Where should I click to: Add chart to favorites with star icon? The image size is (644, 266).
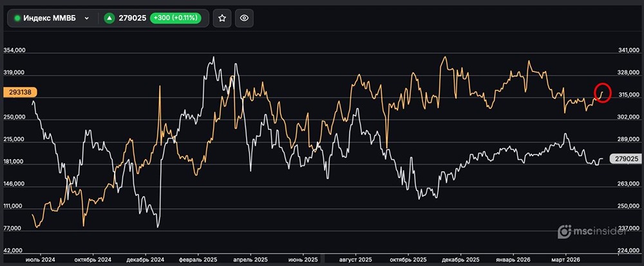point(222,18)
